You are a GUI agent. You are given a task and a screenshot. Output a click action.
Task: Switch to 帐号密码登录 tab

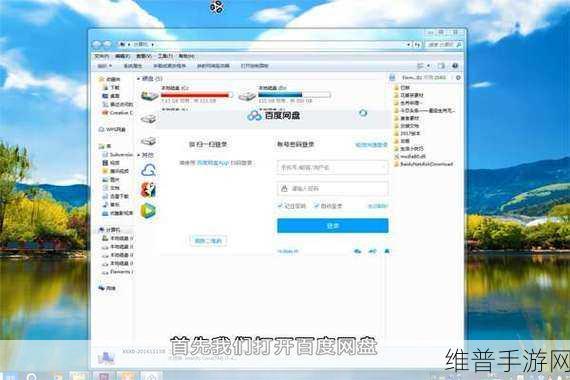coord(296,144)
